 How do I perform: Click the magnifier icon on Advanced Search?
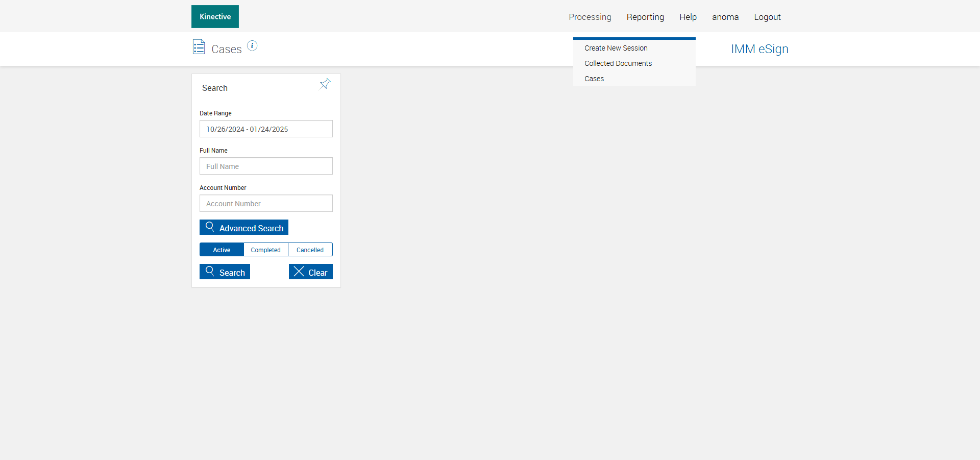(x=210, y=226)
